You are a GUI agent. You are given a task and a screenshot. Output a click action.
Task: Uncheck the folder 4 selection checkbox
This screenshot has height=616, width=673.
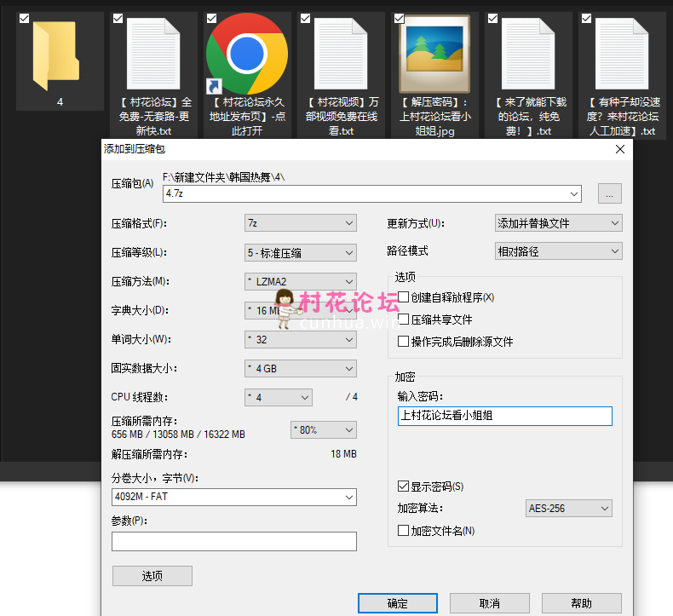click(24, 18)
